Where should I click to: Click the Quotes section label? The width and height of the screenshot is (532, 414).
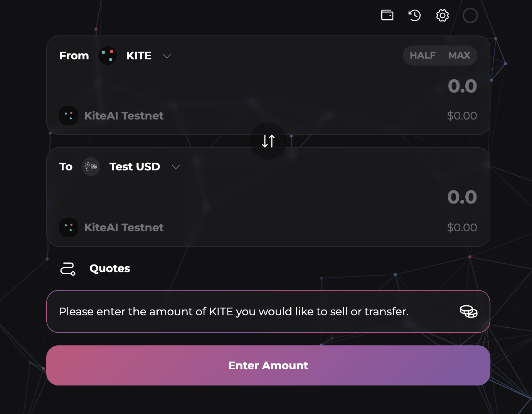[x=109, y=268]
